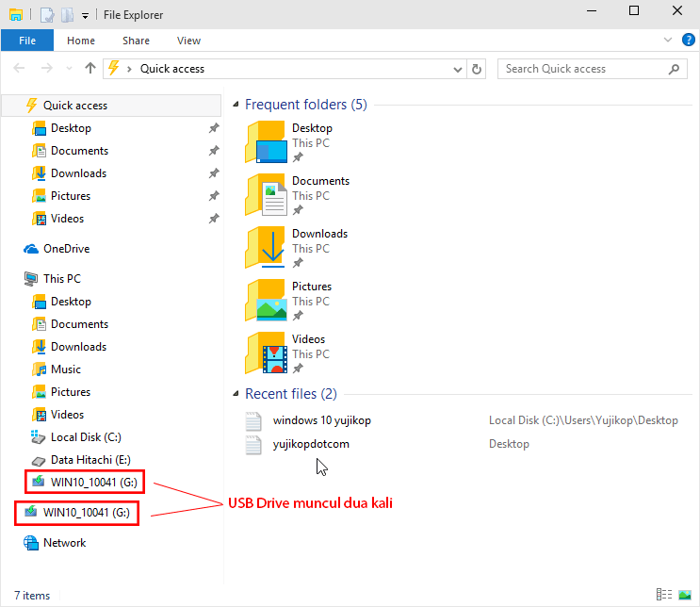Refresh the Quick access view
The width and height of the screenshot is (700, 607).
point(477,69)
